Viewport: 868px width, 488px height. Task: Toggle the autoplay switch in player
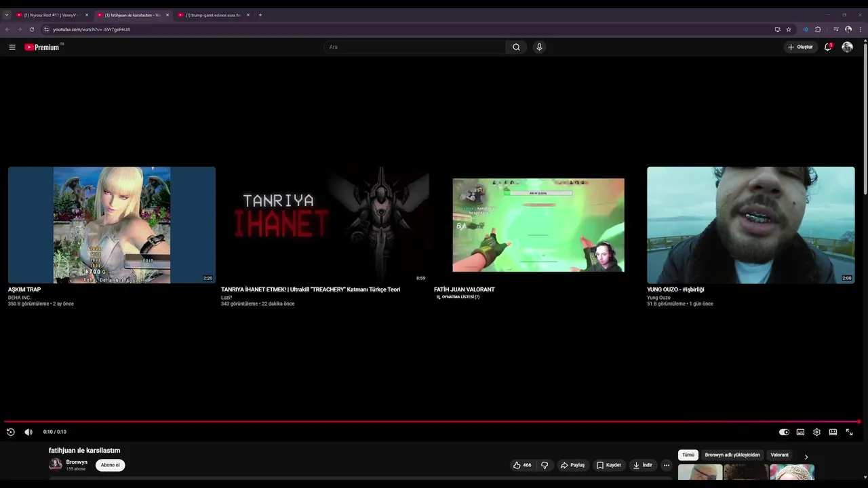[x=784, y=432]
